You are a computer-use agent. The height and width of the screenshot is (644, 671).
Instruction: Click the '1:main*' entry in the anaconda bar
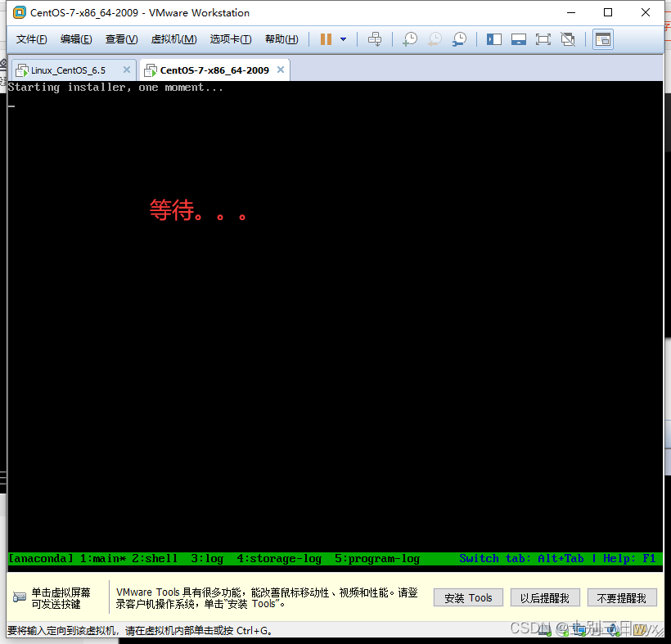click(x=103, y=558)
